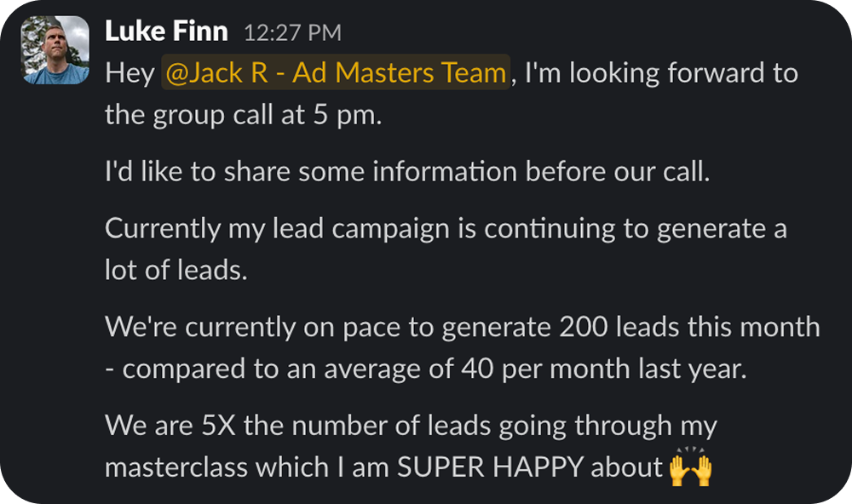The height and width of the screenshot is (504, 852).
Task: Click the line about the group call at 5 pm
Action: (x=244, y=115)
